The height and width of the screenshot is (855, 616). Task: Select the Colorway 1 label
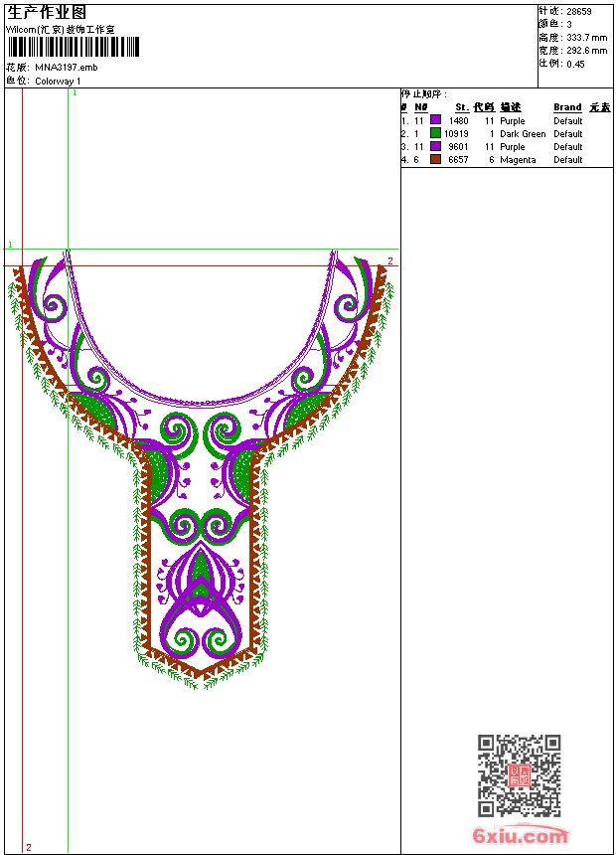coord(58,82)
